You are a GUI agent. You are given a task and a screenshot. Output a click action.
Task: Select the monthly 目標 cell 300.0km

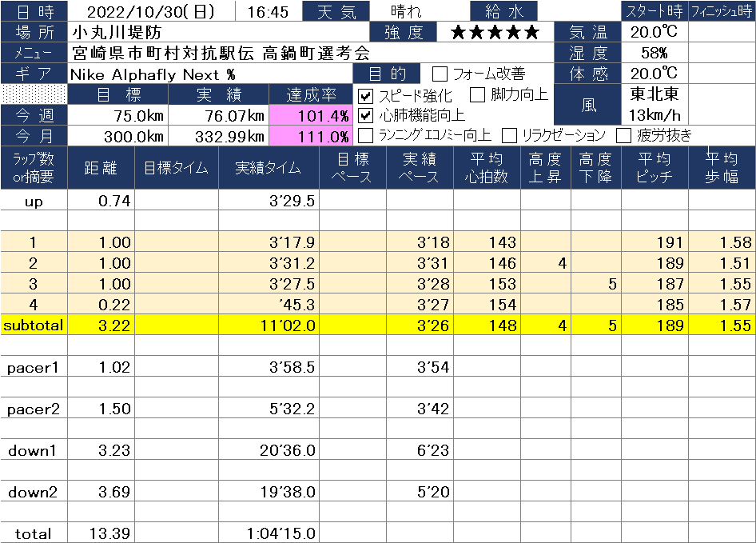(x=117, y=136)
